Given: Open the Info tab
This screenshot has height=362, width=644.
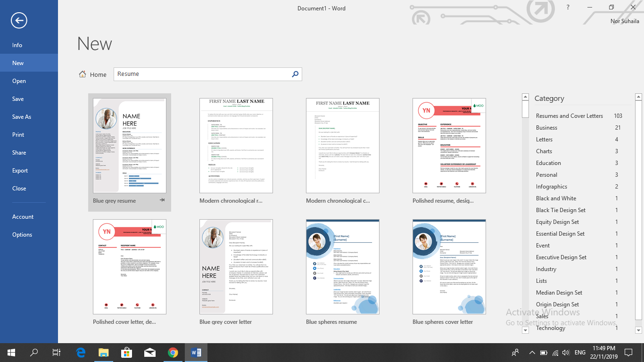Looking at the screenshot, I should tap(29, 45).
